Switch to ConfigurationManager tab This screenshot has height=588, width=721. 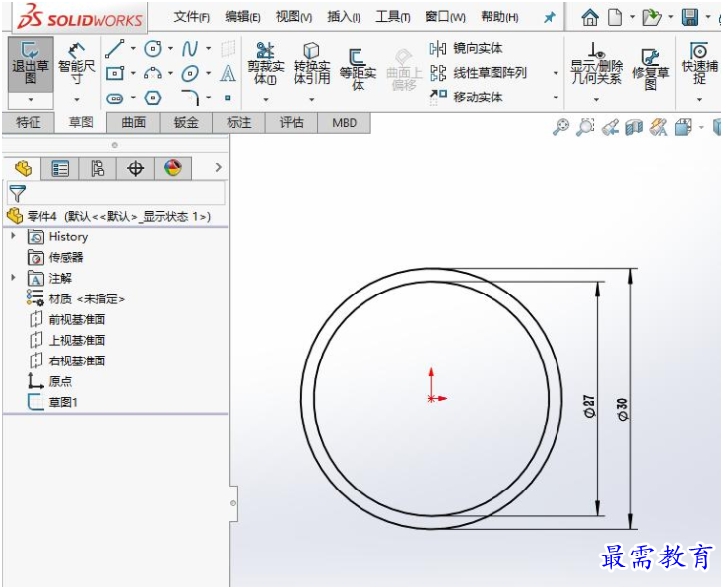click(x=98, y=168)
